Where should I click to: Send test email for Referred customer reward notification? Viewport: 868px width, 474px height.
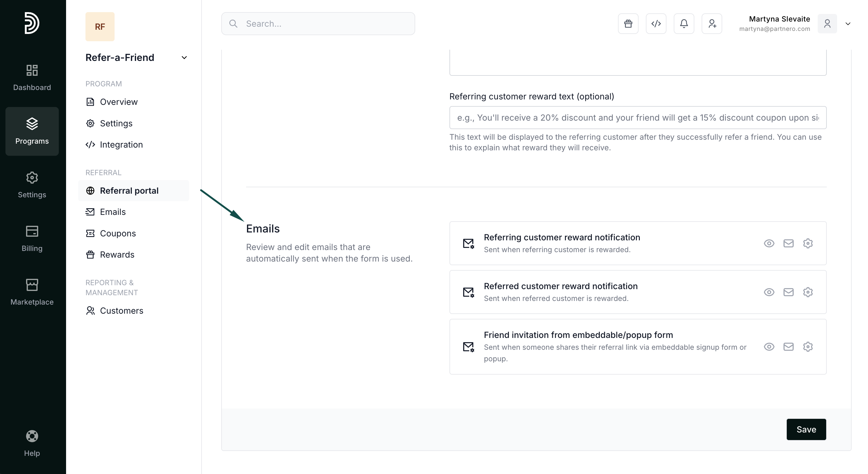[x=788, y=292]
